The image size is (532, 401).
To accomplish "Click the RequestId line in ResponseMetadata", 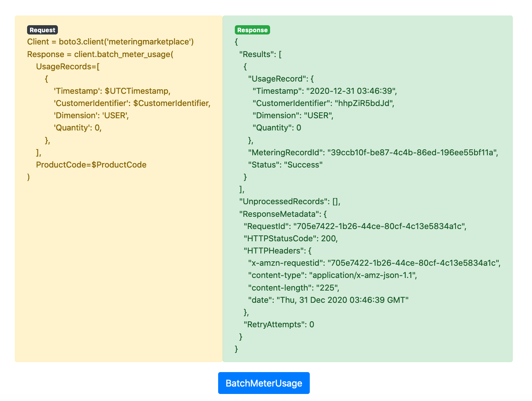I will coord(355,226).
